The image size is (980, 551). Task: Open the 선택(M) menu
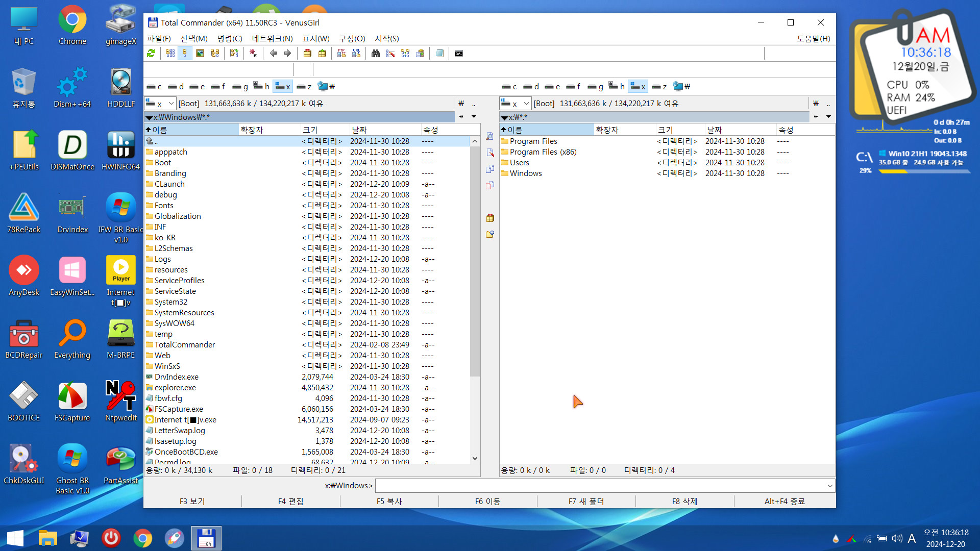tap(193, 38)
